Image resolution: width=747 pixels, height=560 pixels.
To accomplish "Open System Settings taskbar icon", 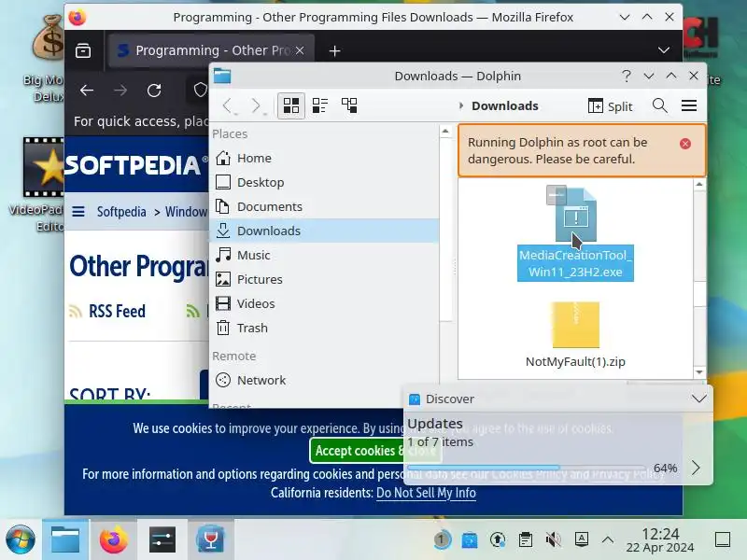I will [162, 539].
